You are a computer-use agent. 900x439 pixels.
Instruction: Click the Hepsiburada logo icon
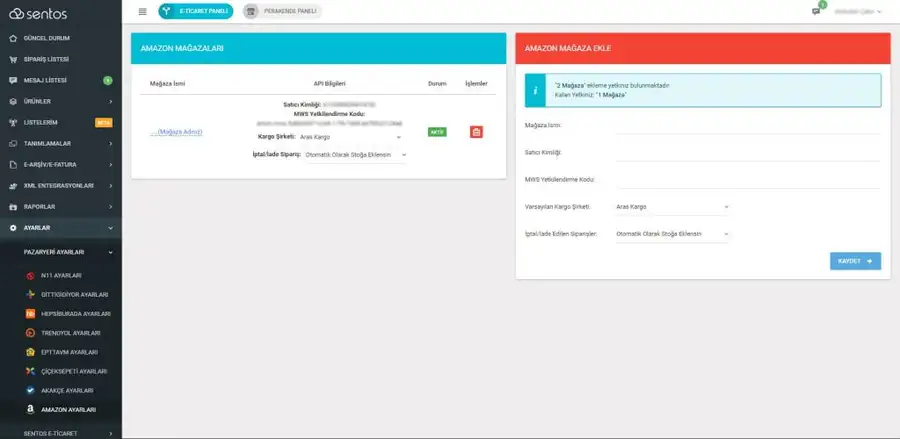click(x=30, y=314)
